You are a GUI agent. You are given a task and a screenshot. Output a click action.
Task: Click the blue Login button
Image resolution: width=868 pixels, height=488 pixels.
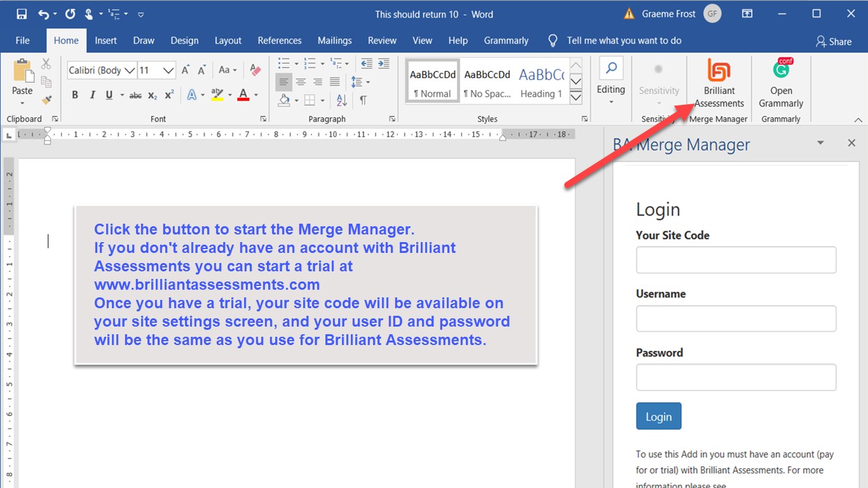[659, 416]
